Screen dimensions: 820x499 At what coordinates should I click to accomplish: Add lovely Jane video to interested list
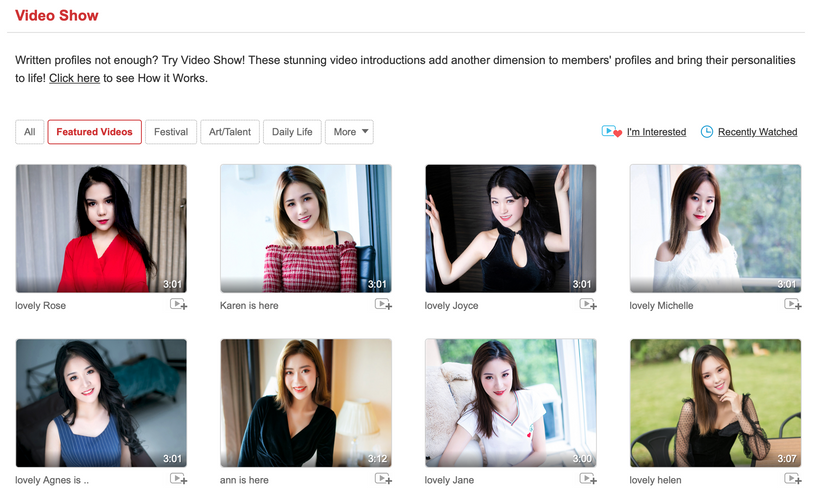coord(588,479)
